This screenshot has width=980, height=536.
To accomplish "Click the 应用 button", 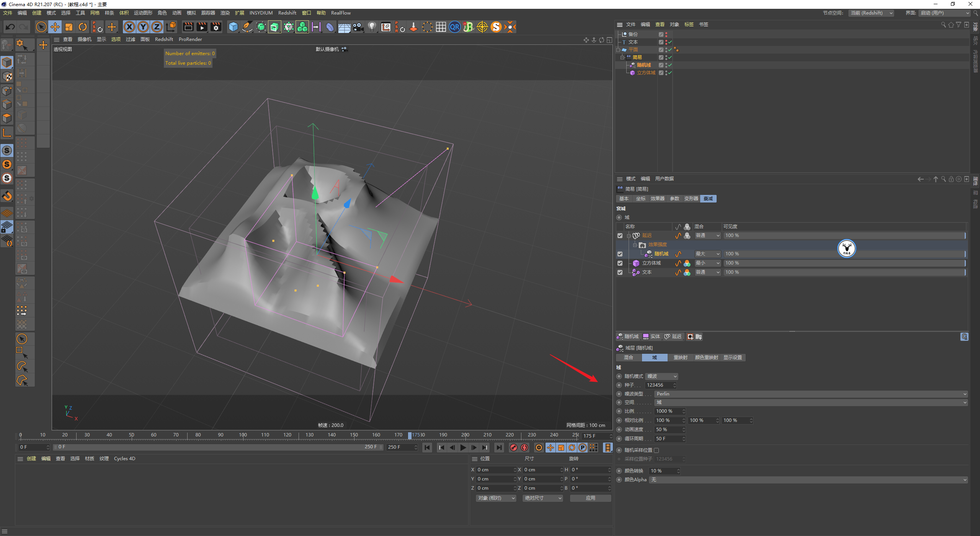I will pyautogui.click(x=590, y=498).
